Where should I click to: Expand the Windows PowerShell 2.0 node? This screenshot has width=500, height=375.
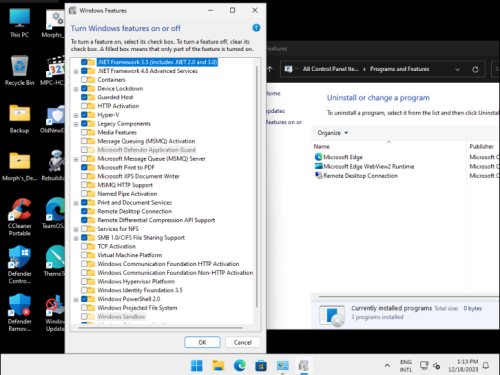76,299
